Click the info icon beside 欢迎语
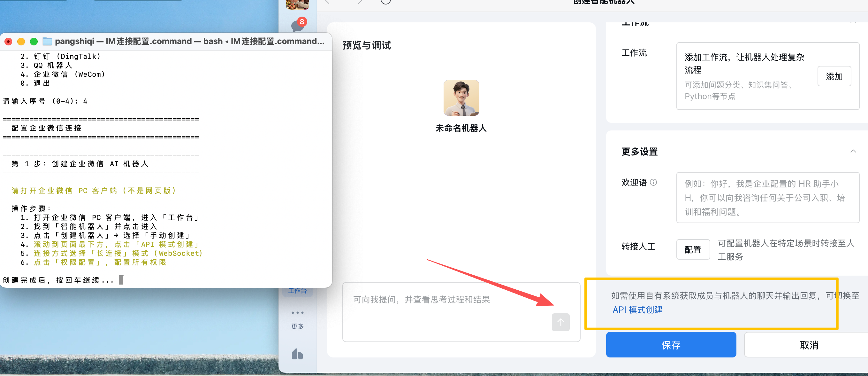Image resolution: width=868 pixels, height=376 pixels. click(653, 183)
